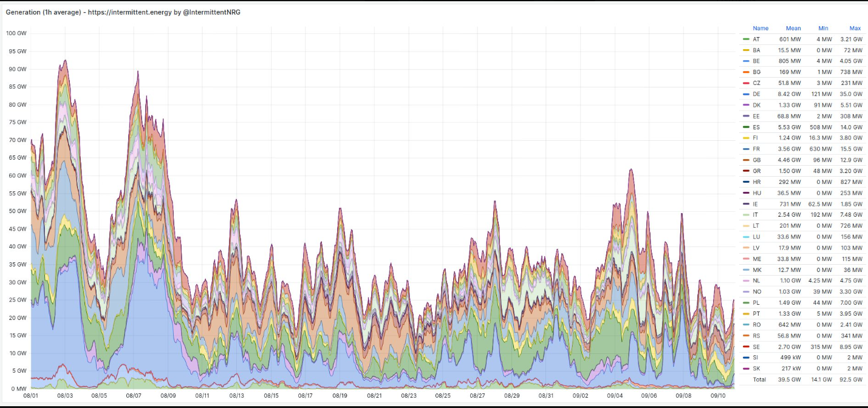Click the 08/03 generation peak on chart
Screen dimensions: 868x408
[65, 60]
